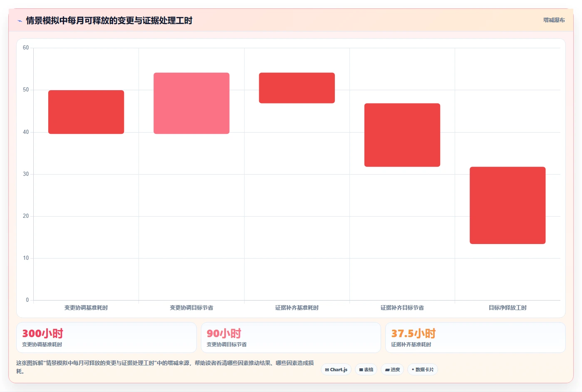The width and height of the screenshot is (582, 392).
Task: Click the y-axis value 0
Action: pos(27,300)
